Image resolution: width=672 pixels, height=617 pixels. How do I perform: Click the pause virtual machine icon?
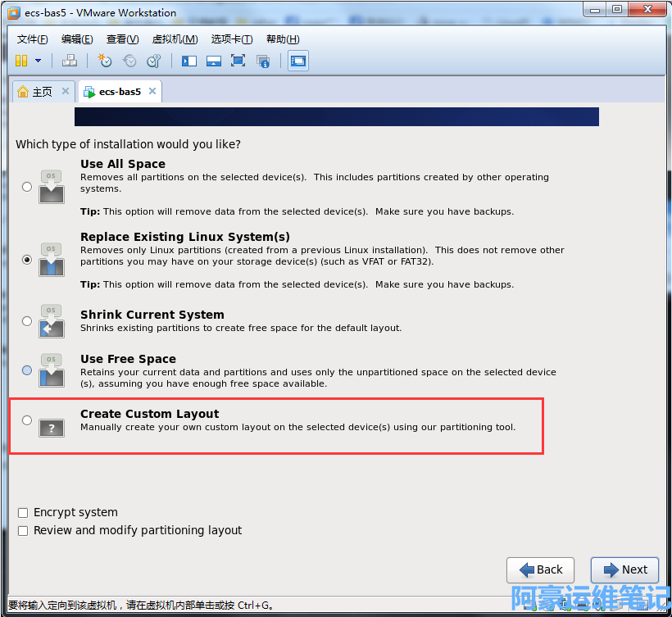21,61
